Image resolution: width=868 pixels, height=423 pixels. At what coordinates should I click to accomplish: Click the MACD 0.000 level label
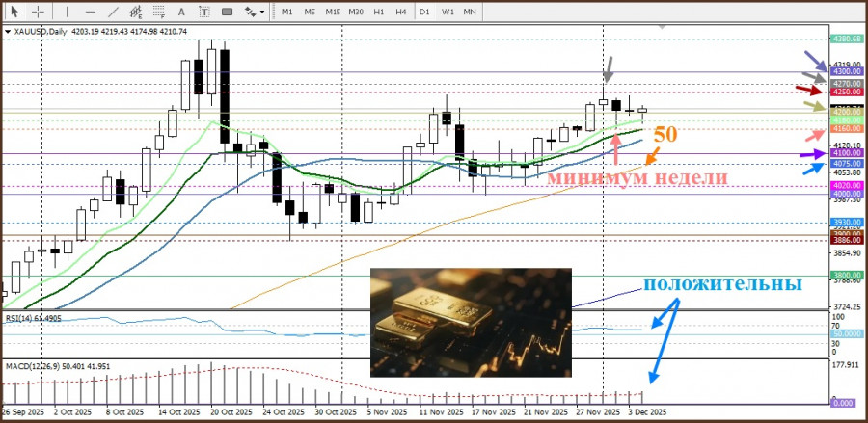coord(843,403)
